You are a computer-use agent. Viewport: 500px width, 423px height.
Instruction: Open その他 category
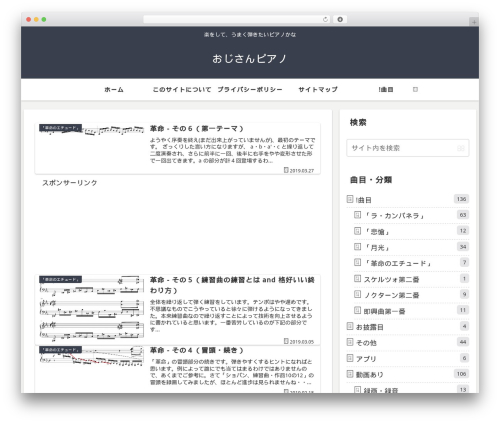pyautogui.click(x=408, y=343)
